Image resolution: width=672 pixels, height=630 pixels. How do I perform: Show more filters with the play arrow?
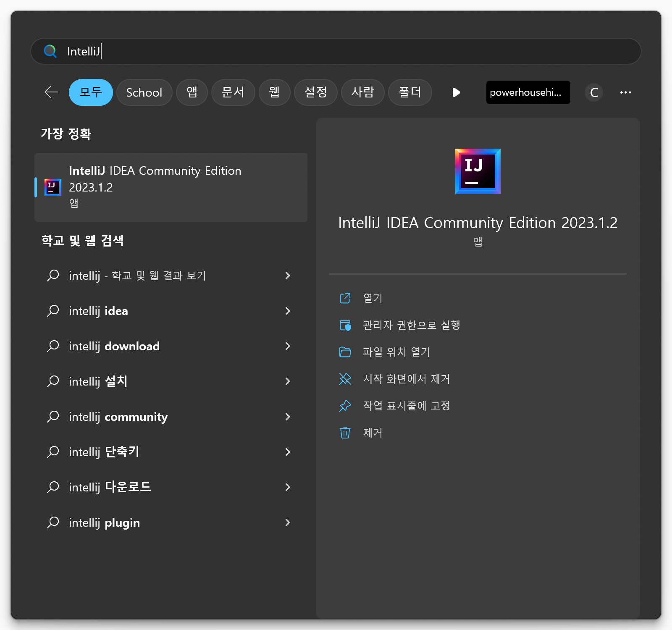pos(456,92)
